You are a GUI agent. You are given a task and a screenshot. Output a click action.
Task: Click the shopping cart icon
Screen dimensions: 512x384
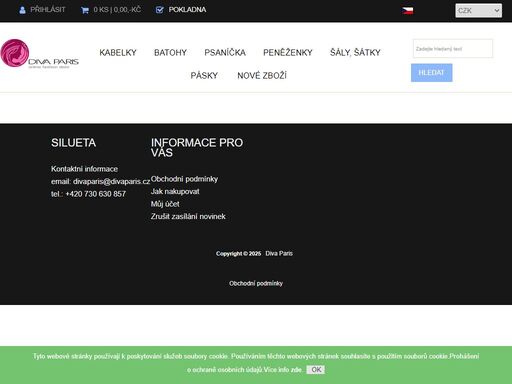point(85,10)
